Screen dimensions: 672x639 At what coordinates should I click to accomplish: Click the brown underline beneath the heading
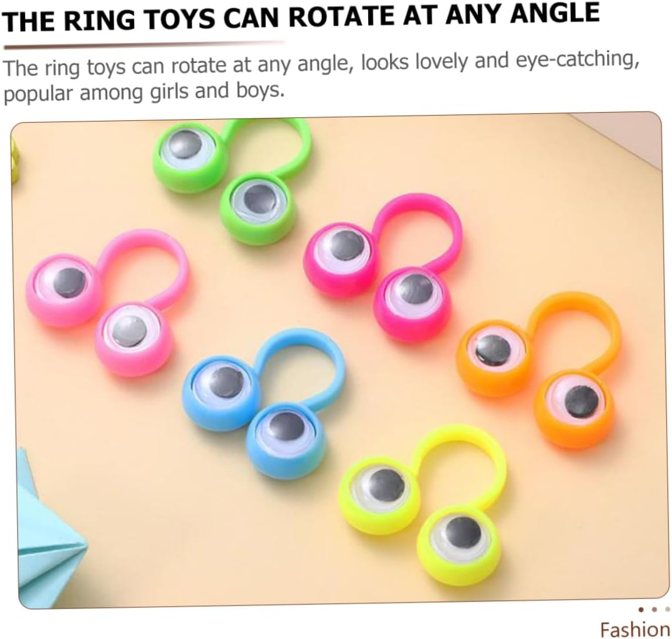coord(144,44)
